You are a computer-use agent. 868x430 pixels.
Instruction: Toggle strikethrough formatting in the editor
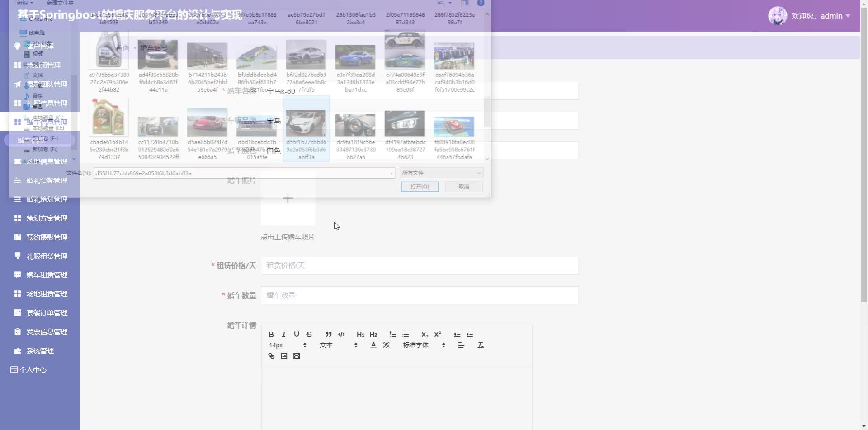click(x=309, y=334)
